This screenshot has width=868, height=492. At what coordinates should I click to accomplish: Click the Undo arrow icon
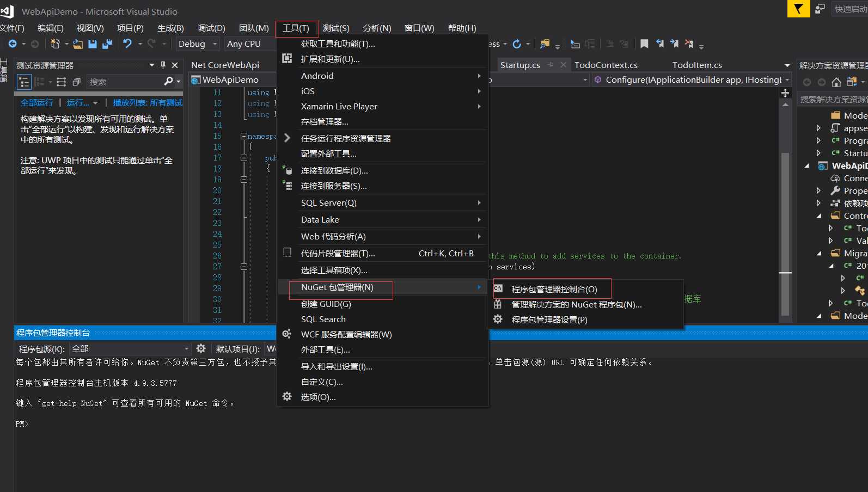tap(127, 44)
